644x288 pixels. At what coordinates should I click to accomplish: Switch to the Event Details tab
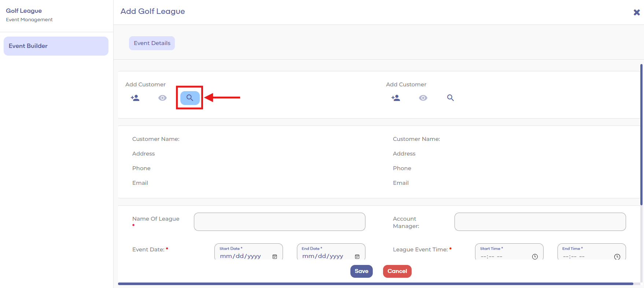pos(152,43)
